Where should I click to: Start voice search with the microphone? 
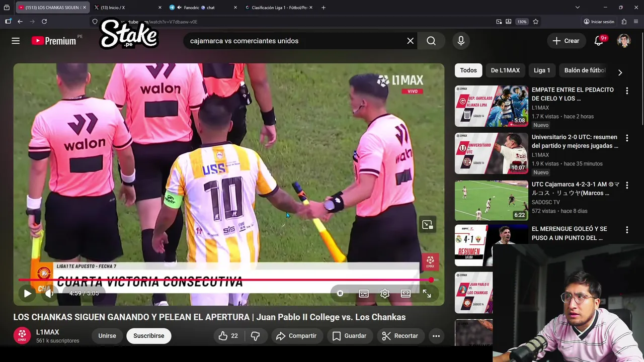click(x=461, y=41)
